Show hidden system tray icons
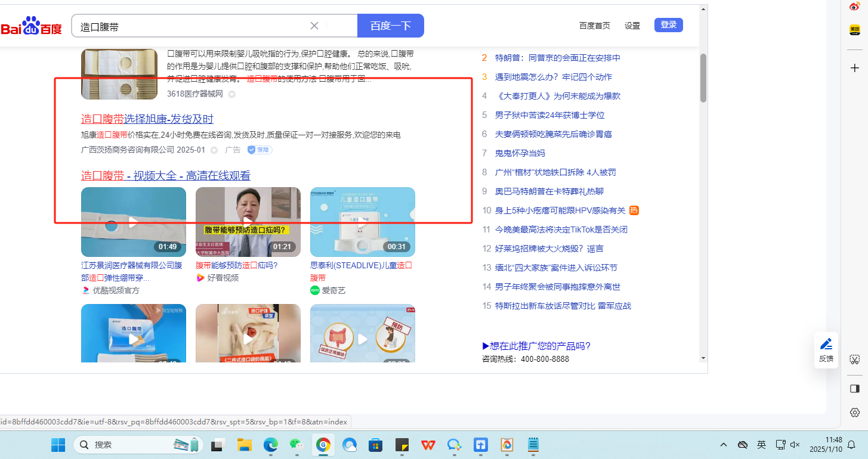The width and height of the screenshot is (868, 459). (x=724, y=445)
